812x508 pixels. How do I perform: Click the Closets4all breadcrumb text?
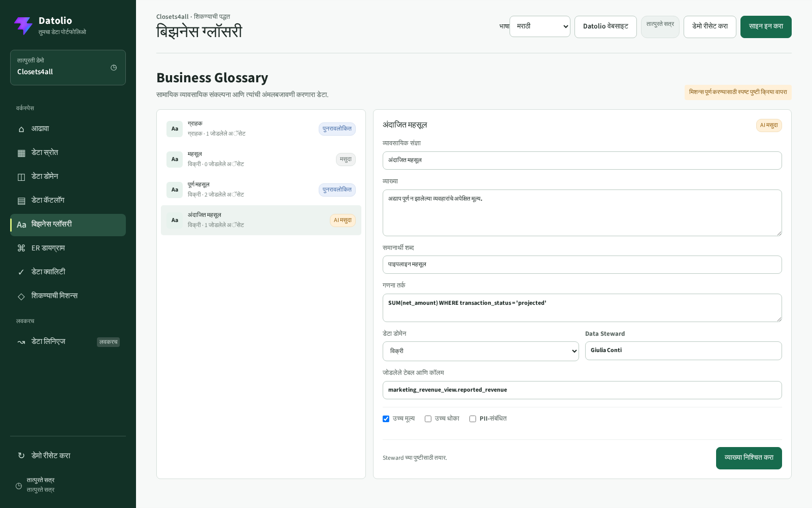click(172, 17)
